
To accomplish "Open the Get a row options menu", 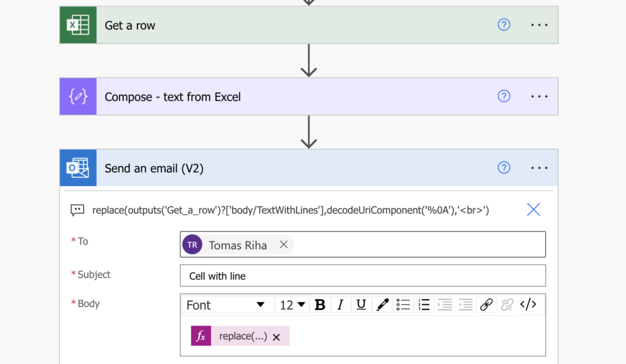I will point(539,24).
